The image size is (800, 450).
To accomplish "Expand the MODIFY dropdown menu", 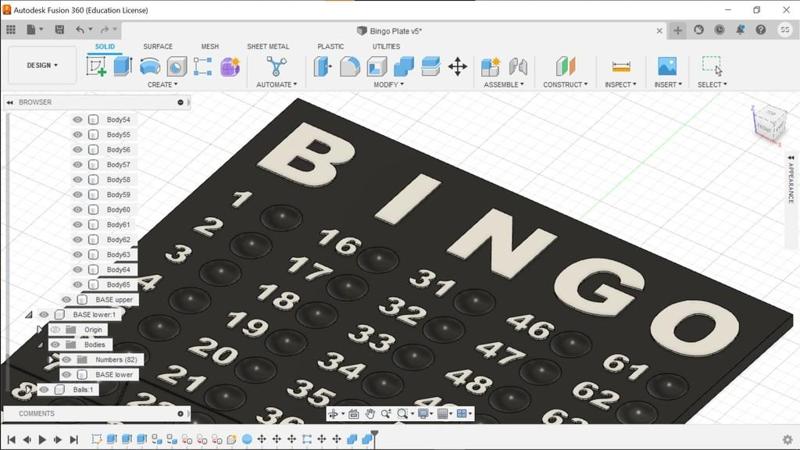I will tap(388, 85).
